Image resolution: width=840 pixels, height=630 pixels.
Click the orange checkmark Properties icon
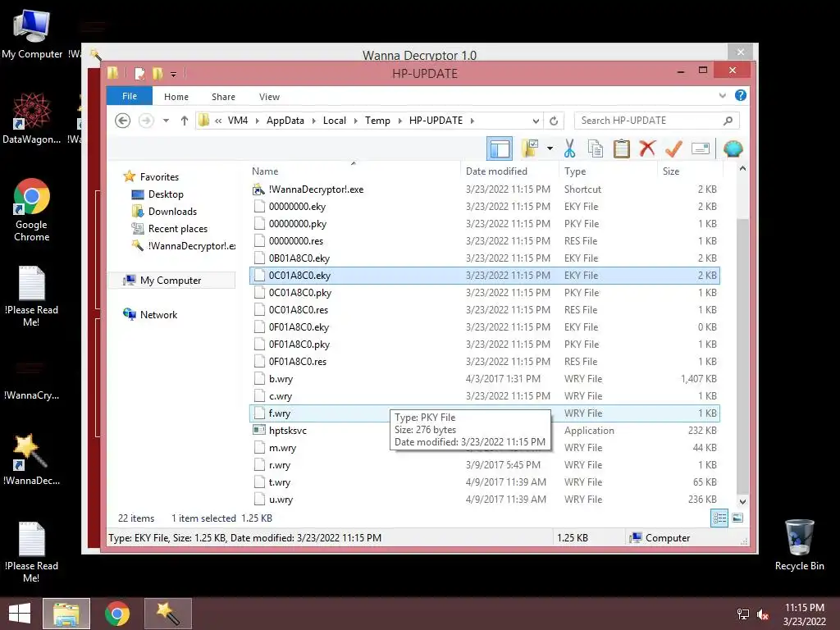(x=673, y=148)
